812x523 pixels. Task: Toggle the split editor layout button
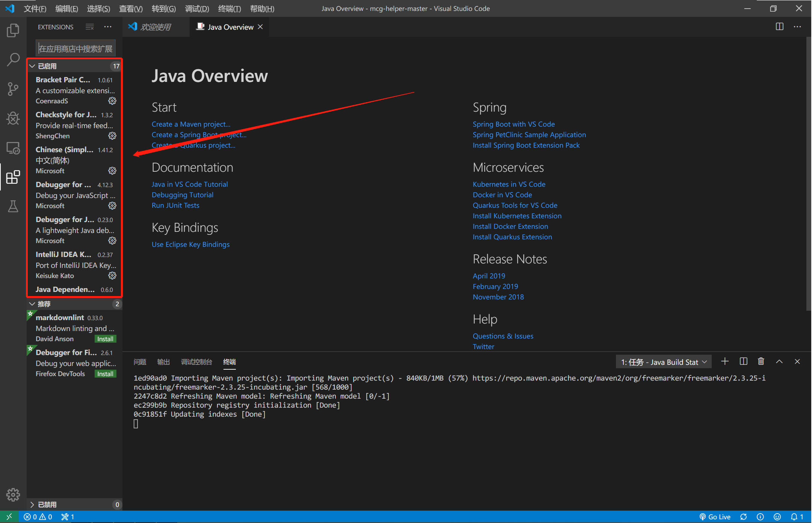[780, 27]
